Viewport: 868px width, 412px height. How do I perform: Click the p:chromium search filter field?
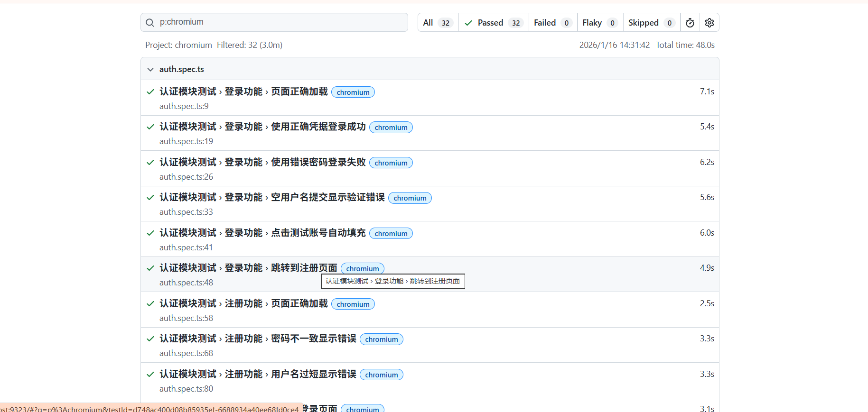tap(274, 22)
